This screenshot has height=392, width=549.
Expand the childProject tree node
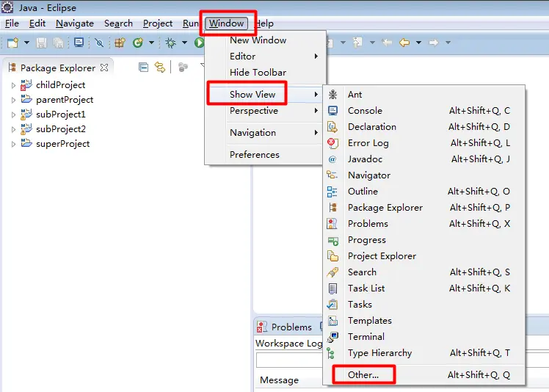(13, 85)
